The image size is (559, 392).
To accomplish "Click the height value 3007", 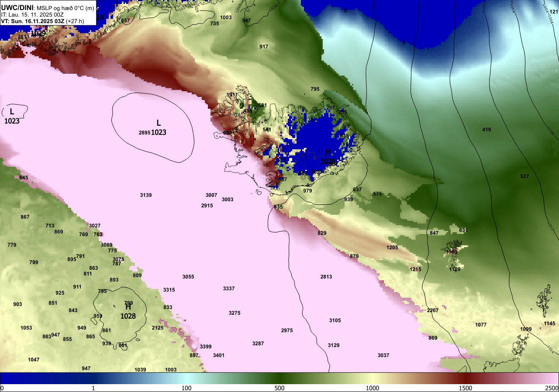I will click(211, 195).
